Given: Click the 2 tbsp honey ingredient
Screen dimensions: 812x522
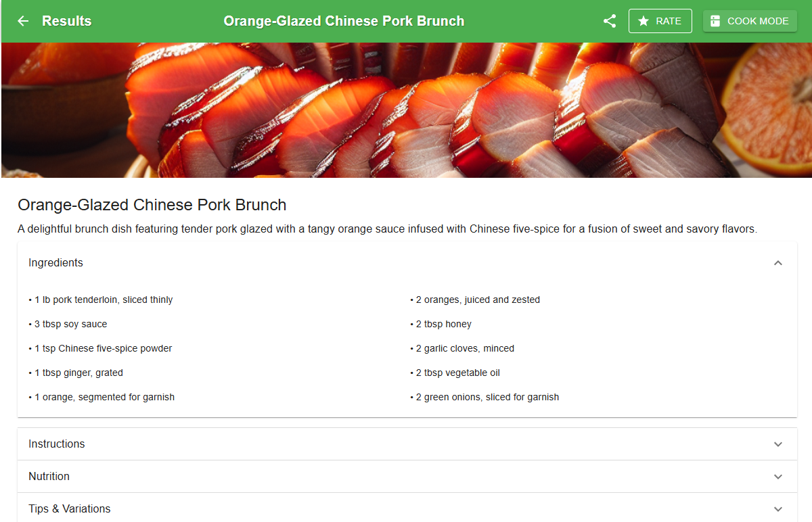Looking at the screenshot, I should (x=443, y=325).
